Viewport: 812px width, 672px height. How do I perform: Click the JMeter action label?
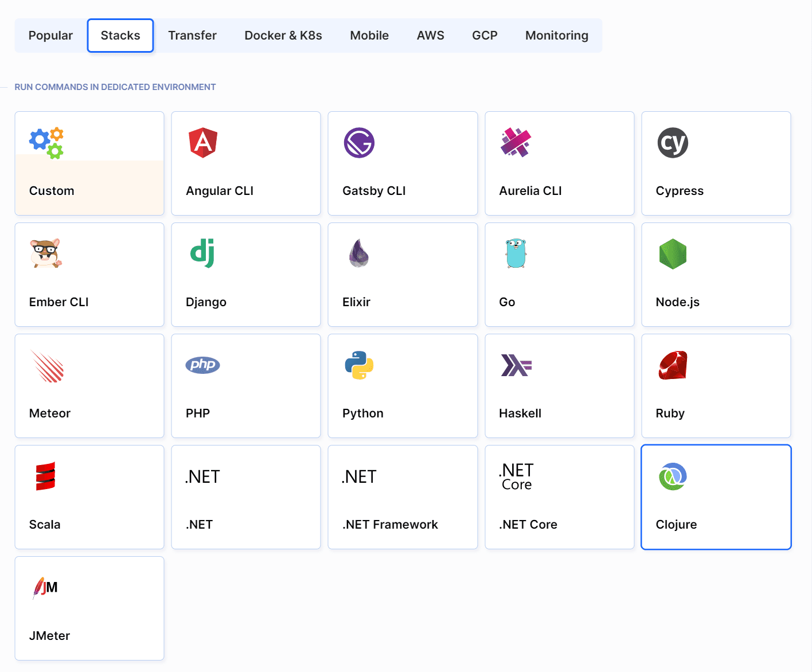[x=49, y=636]
